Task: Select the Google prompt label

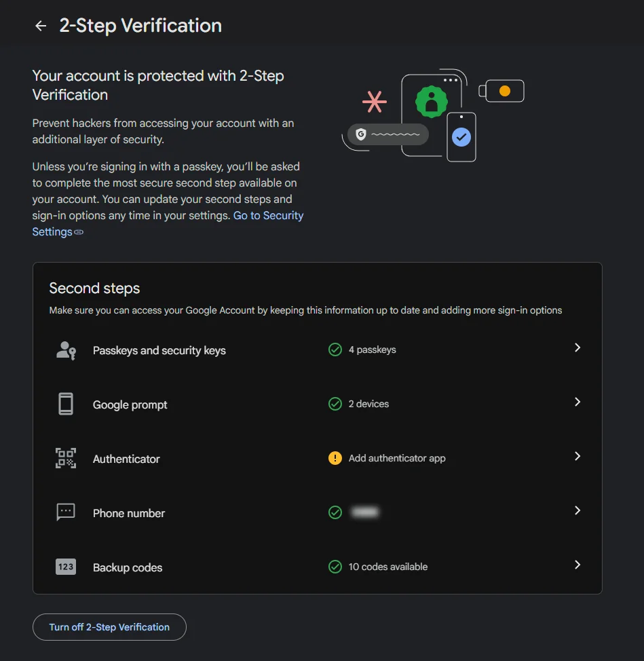Action: (130, 404)
